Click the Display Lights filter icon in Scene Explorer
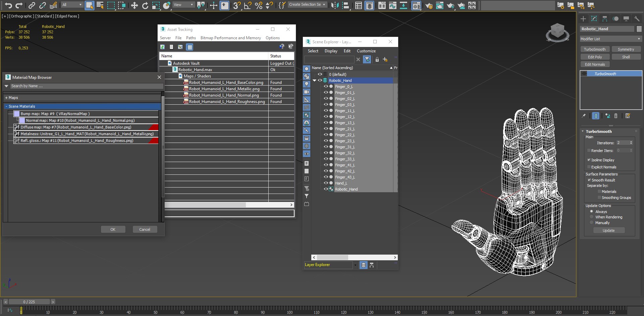 (x=307, y=84)
